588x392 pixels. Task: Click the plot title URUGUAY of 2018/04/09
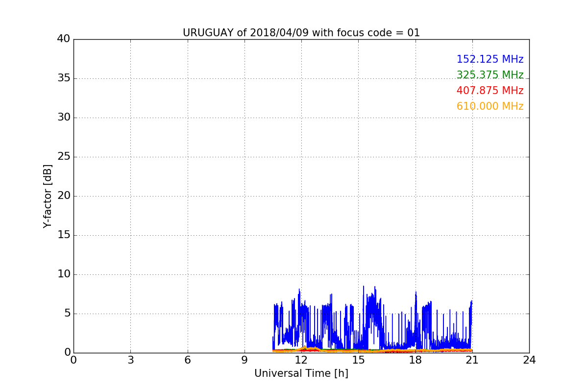(x=301, y=33)
